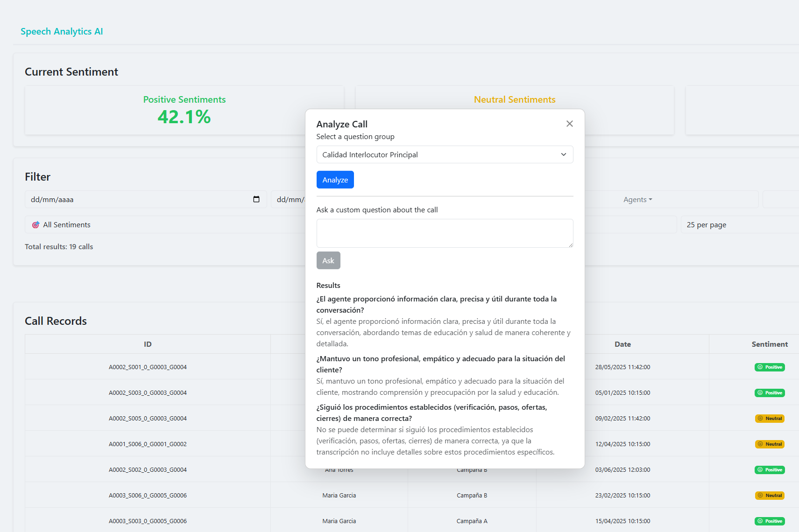
Task: Click the Sentiment column header
Action: [x=770, y=344]
